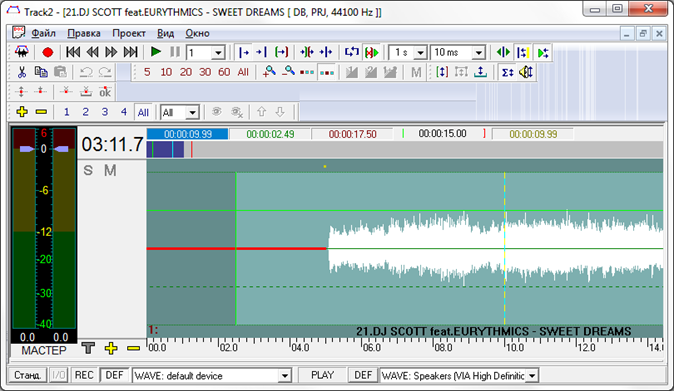Open the Правка menu
This screenshot has width=674, height=391.
pos(84,33)
